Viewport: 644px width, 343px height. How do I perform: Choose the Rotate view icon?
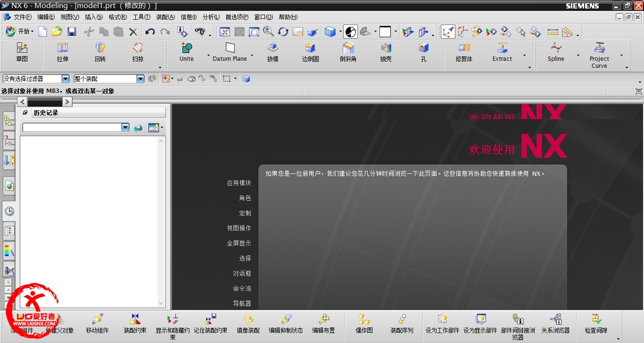[283, 32]
